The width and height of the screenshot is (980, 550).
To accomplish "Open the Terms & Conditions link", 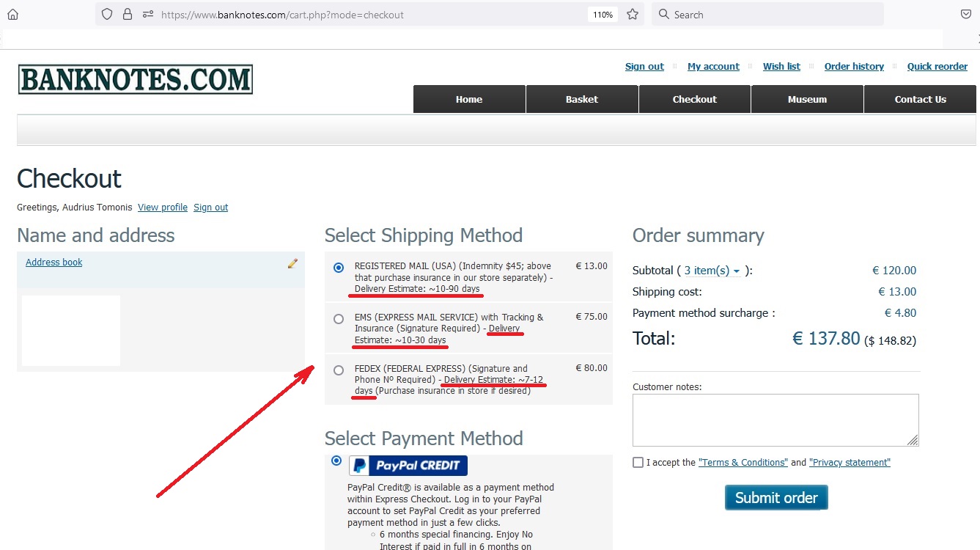I will point(743,463).
